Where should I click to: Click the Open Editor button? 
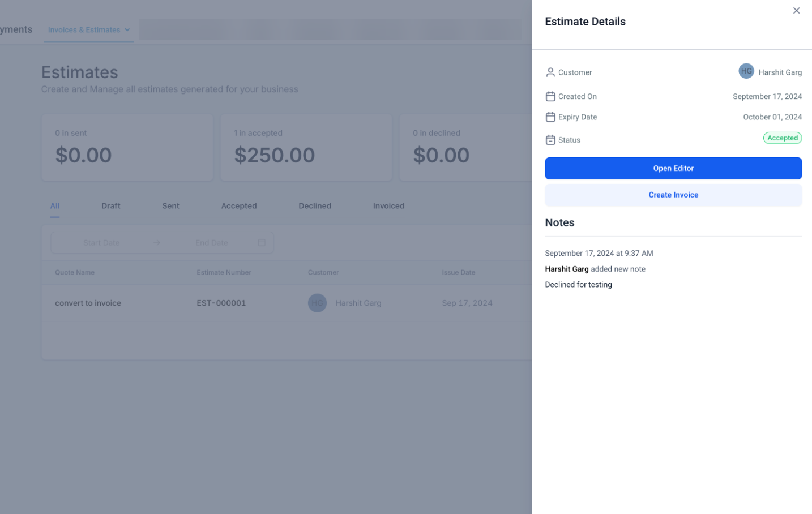[x=673, y=169]
